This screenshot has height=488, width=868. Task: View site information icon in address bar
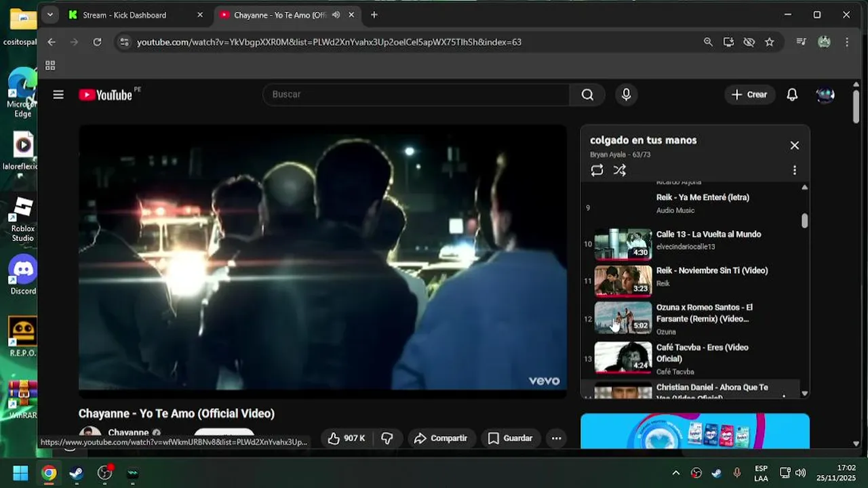[x=123, y=42]
